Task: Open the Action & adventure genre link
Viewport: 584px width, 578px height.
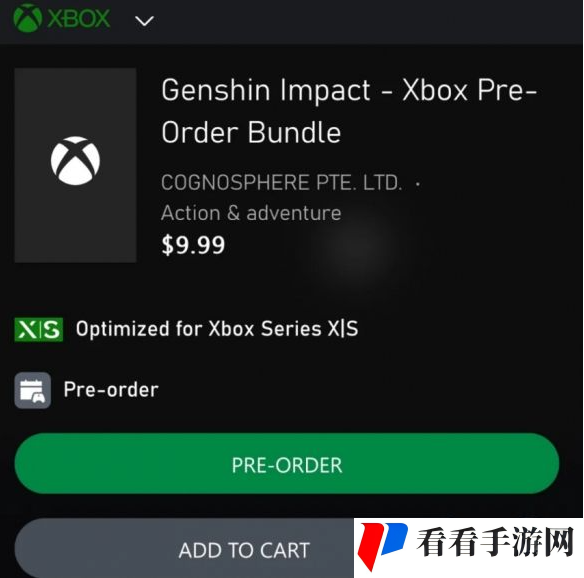Action: 251,213
